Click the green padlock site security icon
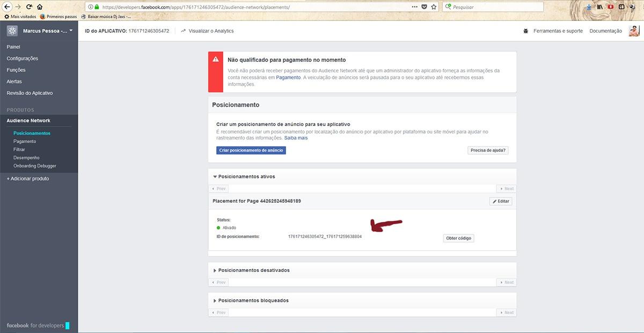Viewport: 644px width, 333px height. pos(96,8)
